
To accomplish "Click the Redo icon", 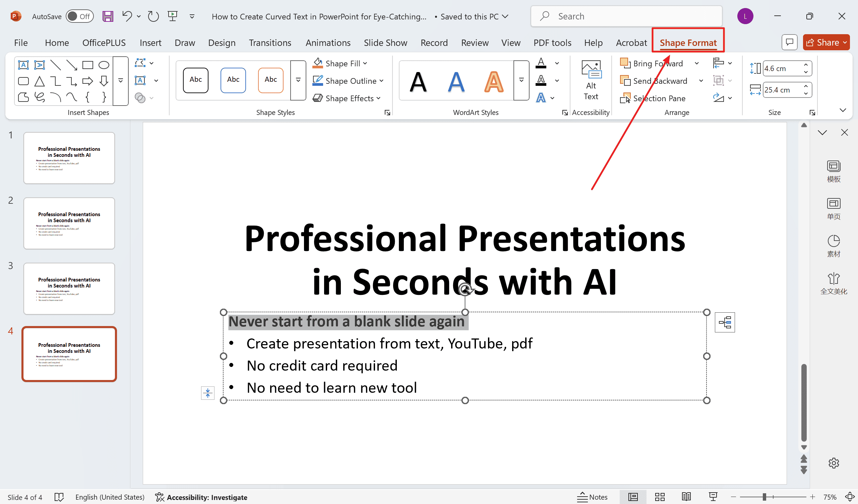I will click(153, 16).
